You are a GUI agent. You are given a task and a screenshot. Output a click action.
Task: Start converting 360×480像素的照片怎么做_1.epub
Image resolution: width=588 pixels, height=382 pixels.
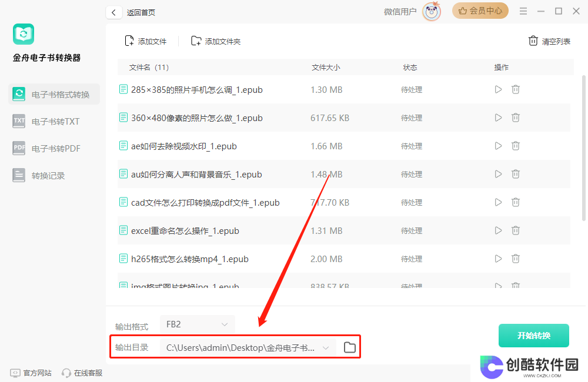click(498, 118)
